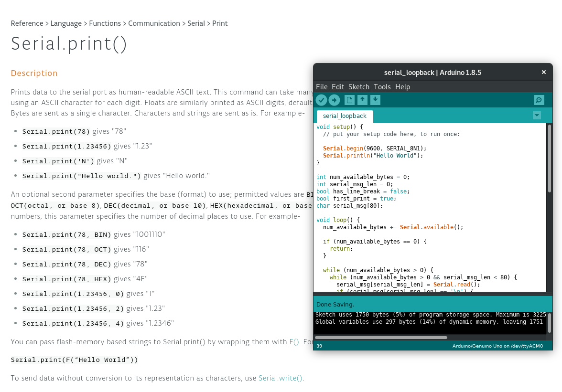Click the Verify checkmark button
Screen dimensions: 562x392
tap(321, 100)
